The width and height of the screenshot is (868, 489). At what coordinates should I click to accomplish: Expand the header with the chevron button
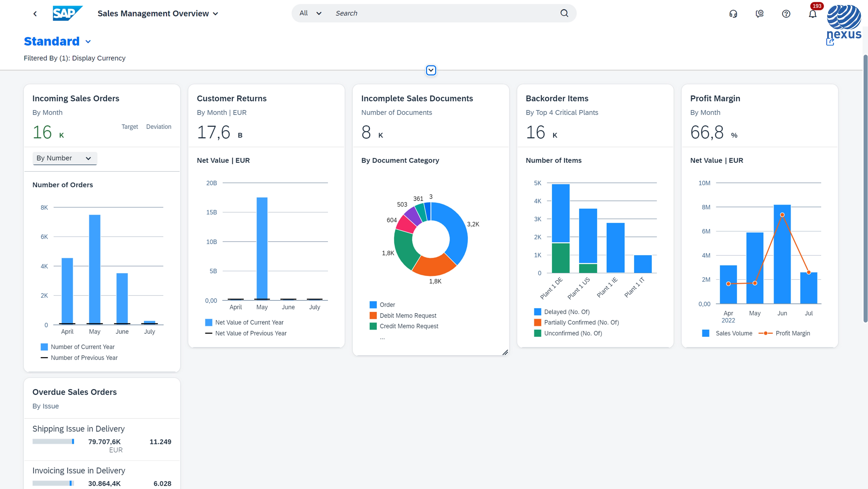pos(431,70)
